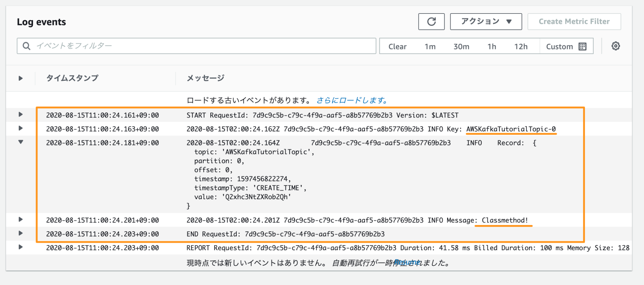This screenshot has width=644, height=285.
Task: Expand the END RequestId log entry
Action: pyautogui.click(x=20, y=234)
